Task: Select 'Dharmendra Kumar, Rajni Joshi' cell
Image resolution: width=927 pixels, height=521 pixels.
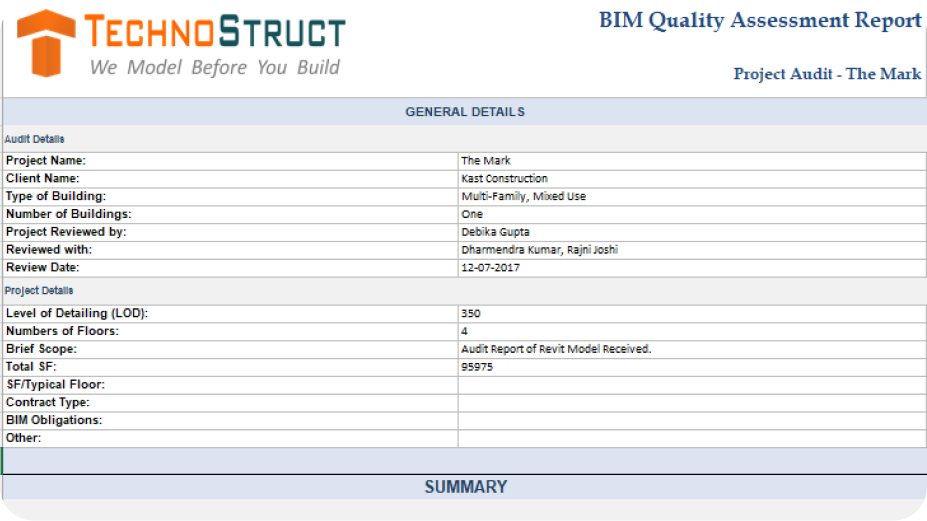Action: coord(692,250)
